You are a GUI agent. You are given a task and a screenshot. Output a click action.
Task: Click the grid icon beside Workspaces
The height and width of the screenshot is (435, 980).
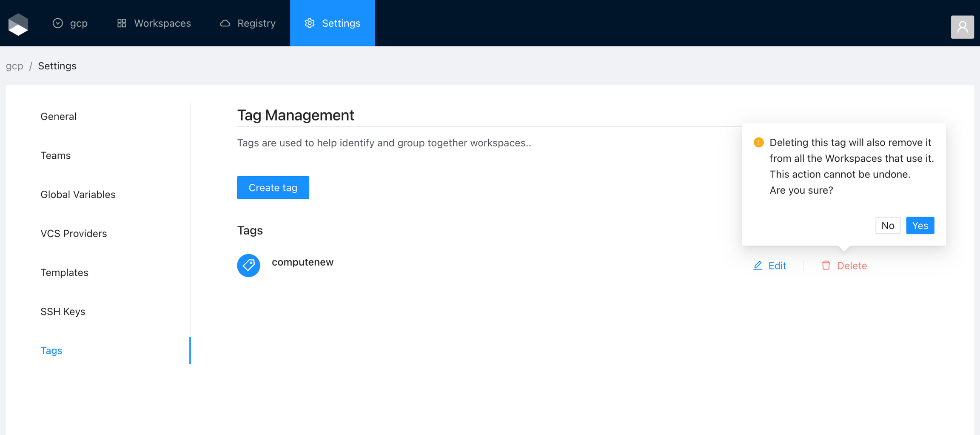122,23
